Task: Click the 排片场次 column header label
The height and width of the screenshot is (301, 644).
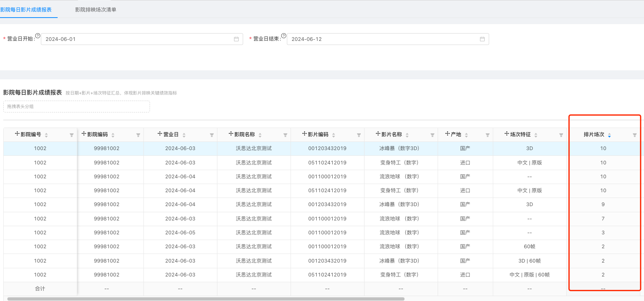Action: pyautogui.click(x=594, y=135)
